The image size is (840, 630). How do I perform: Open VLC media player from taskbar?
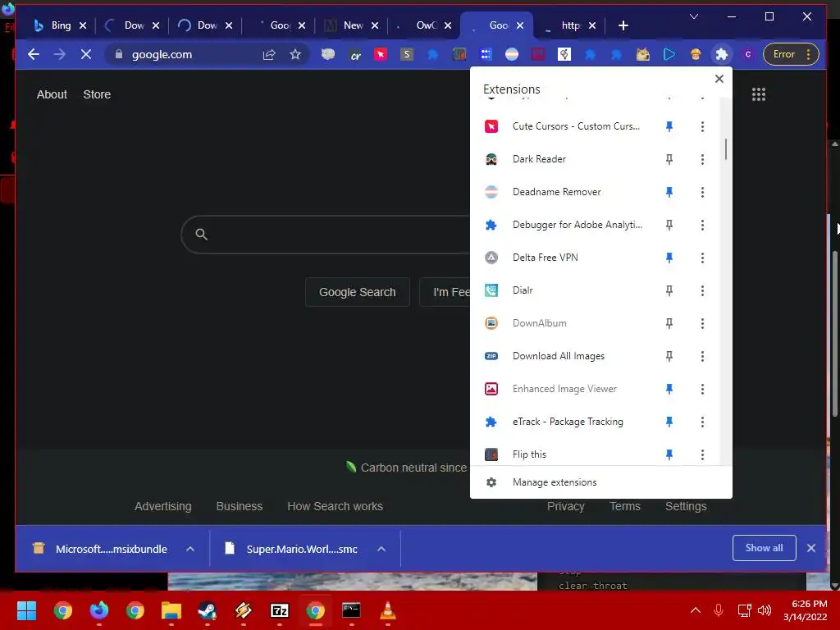[x=387, y=610]
